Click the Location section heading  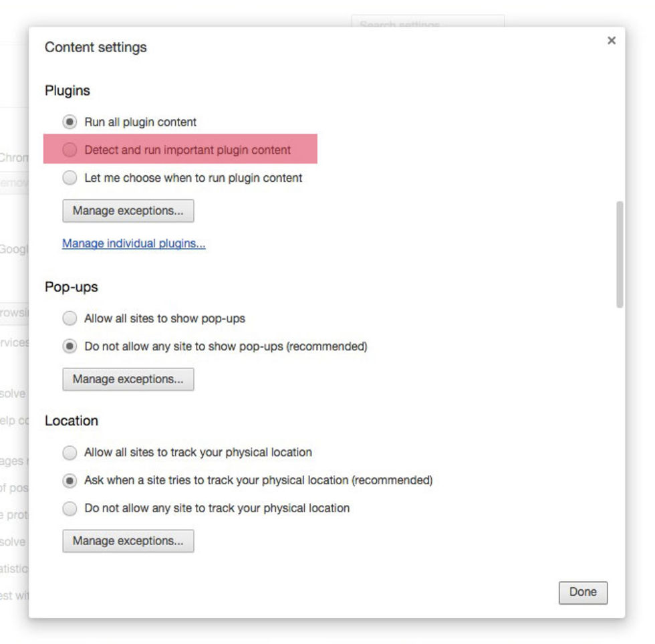[72, 421]
